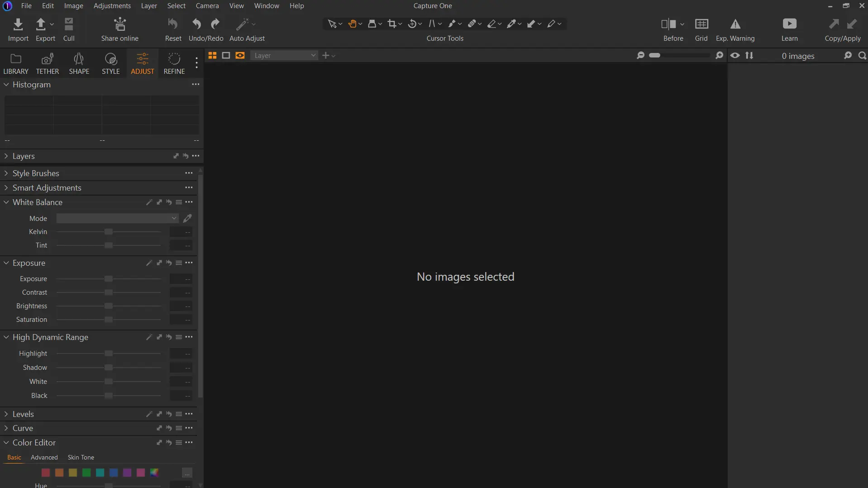868x488 pixels.
Task: Toggle proofing eye icon
Action: [x=735, y=55]
